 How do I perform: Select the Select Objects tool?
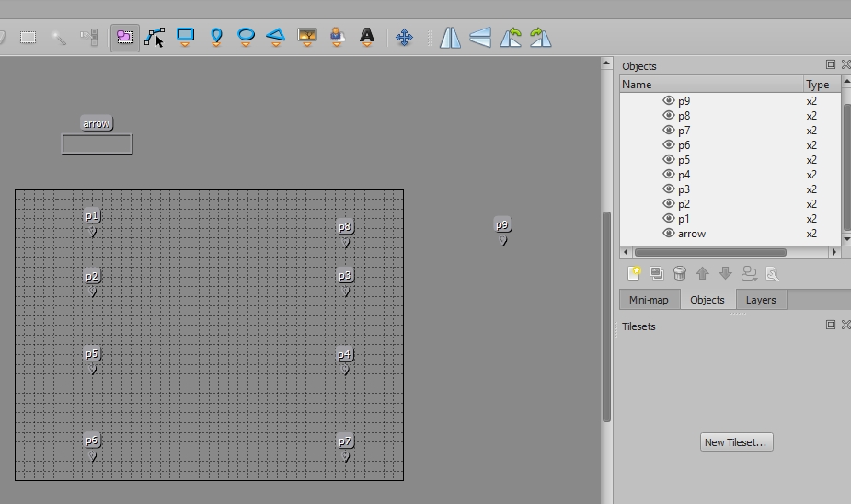pos(125,38)
